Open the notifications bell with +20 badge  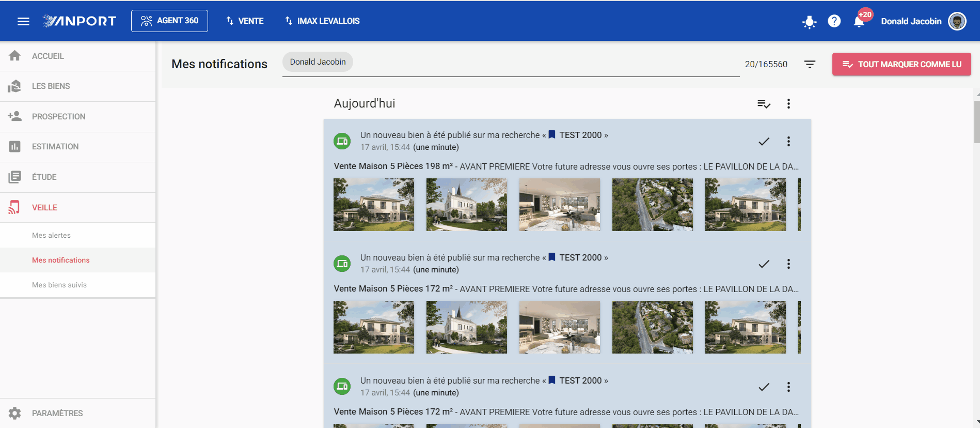[x=859, y=21]
